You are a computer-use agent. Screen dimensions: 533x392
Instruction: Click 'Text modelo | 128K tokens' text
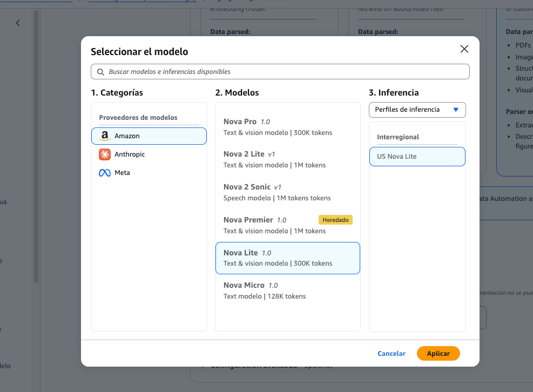coord(265,296)
